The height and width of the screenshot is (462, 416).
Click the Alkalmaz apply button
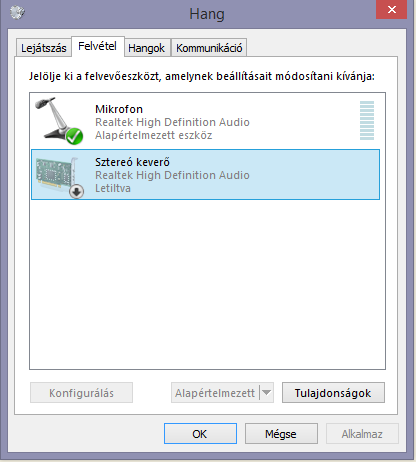pos(362,434)
